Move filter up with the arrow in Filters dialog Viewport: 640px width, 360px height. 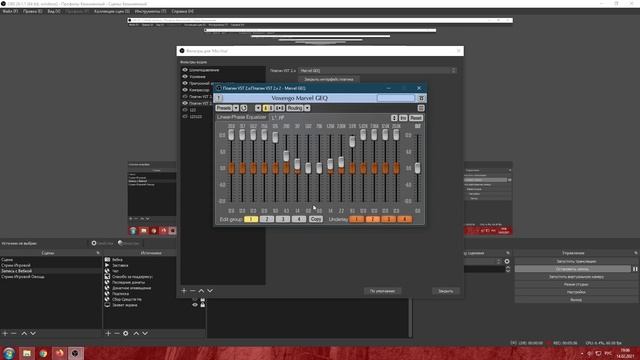(x=201, y=291)
